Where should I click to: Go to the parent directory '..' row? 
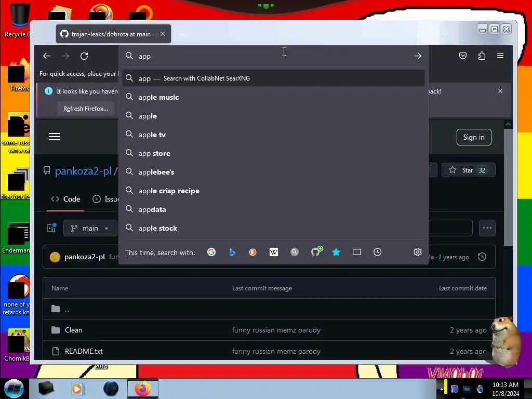coord(269,309)
